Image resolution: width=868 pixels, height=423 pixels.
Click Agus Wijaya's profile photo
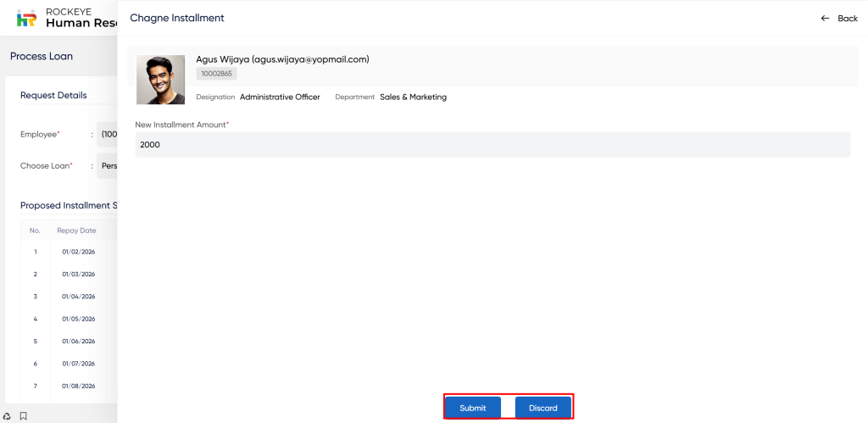click(160, 80)
